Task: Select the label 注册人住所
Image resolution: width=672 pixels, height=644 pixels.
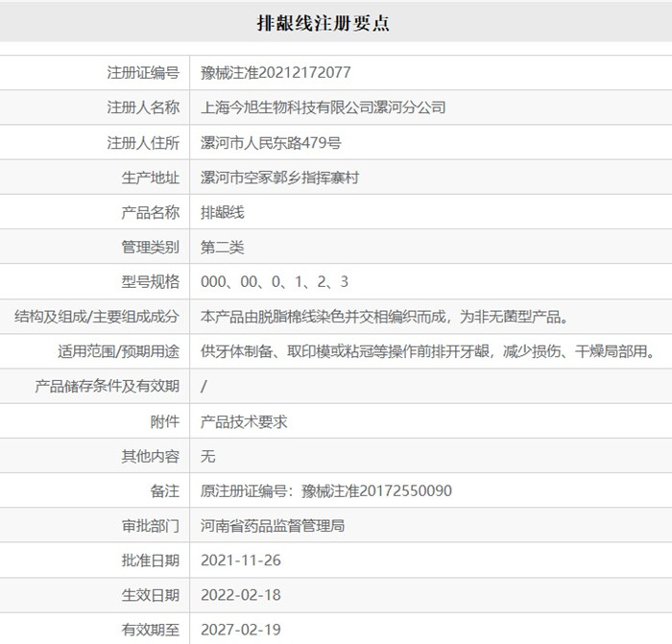Action: [143, 142]
